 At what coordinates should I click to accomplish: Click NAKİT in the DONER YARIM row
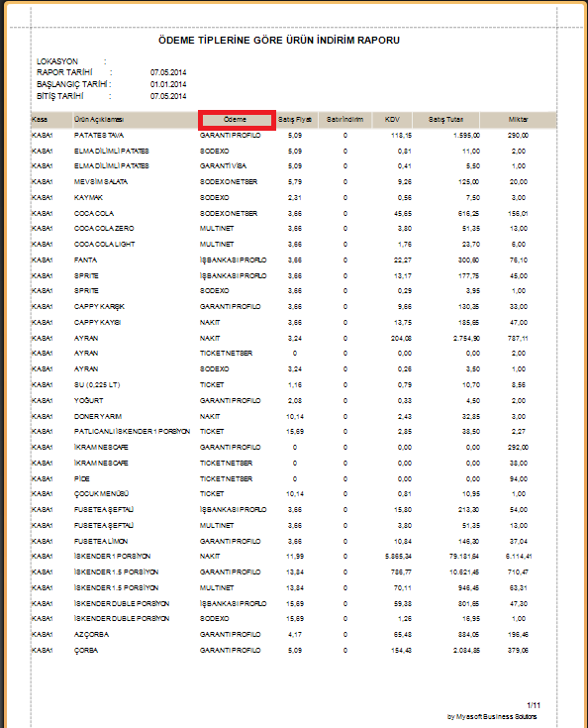tap(210, 416)
